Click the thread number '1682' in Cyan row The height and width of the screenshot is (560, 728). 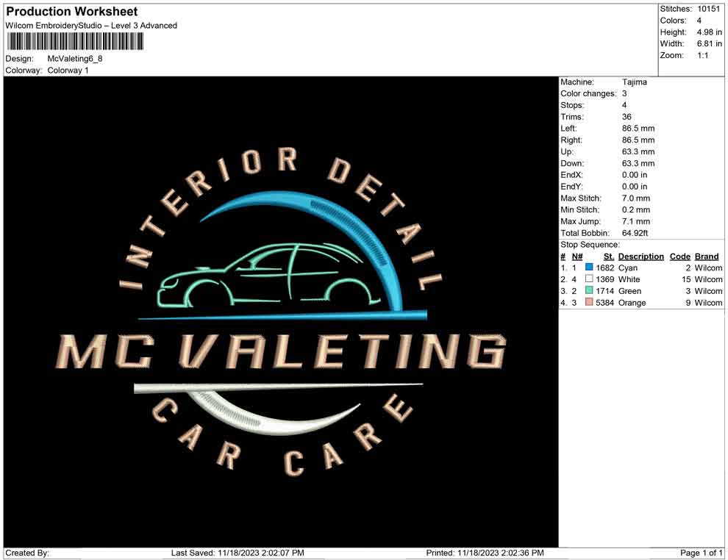(x=604, y=268)
